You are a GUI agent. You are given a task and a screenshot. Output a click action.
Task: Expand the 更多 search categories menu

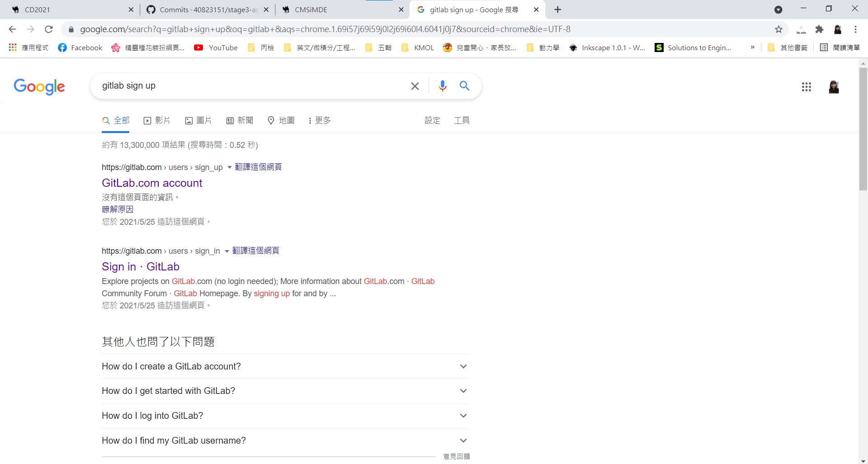point(319,120)
